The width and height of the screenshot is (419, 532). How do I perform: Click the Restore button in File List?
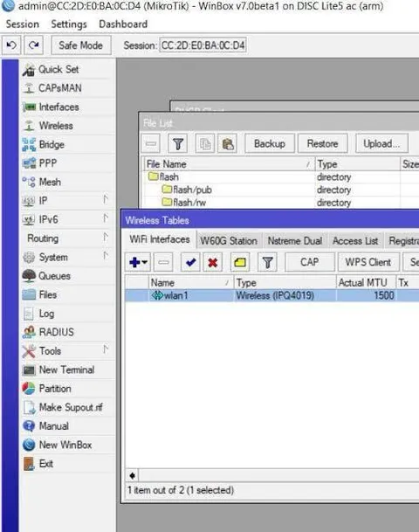(322, 144)
